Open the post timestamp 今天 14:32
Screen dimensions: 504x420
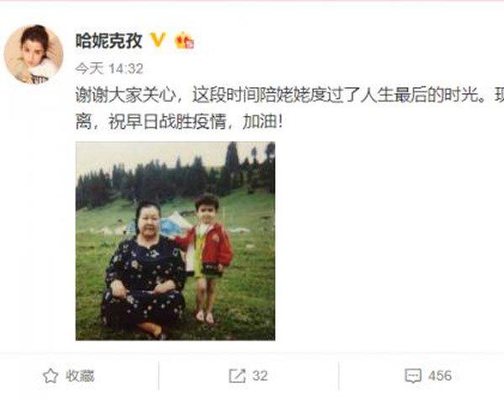(109, 68)
